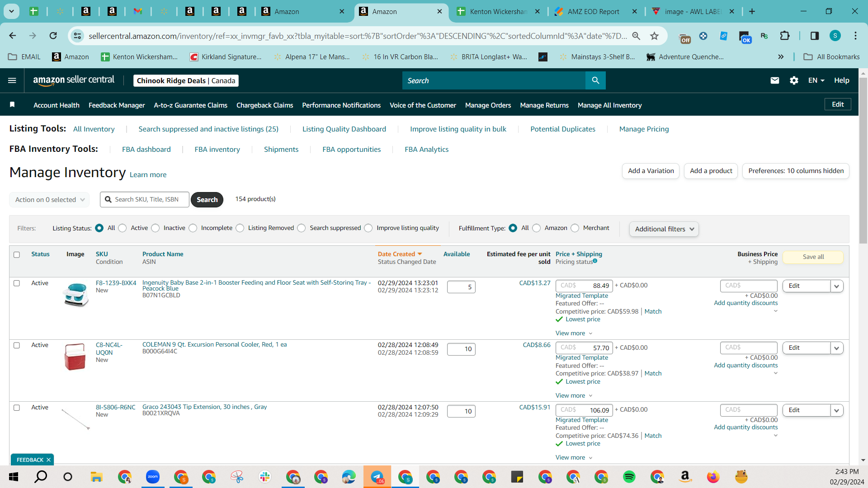This screenshot has width=868, height=488.
Task: Open Manage Orders in the navigation bar
Action: click(488, 105)
